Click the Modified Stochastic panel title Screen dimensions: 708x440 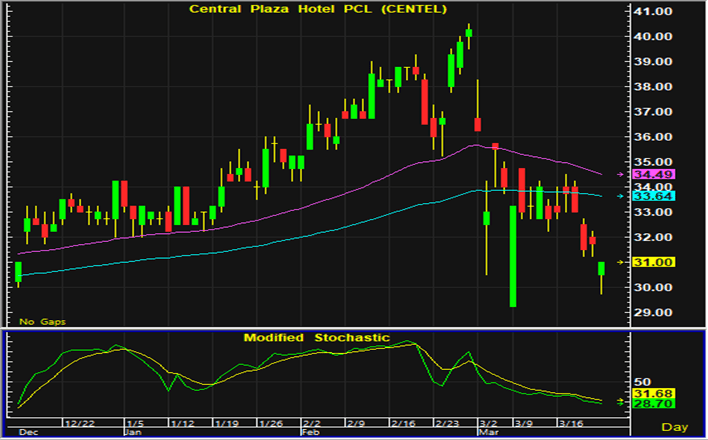pos(316,338)
